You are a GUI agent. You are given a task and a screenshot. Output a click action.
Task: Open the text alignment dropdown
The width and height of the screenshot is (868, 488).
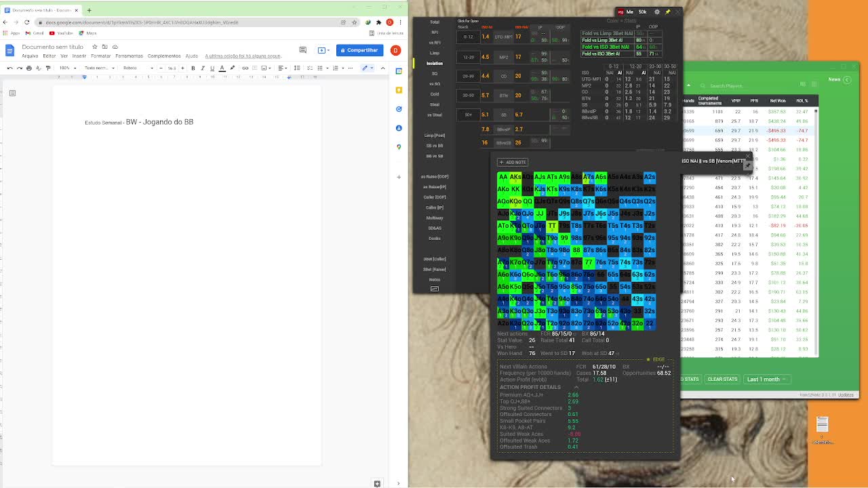tap(282, 68)
